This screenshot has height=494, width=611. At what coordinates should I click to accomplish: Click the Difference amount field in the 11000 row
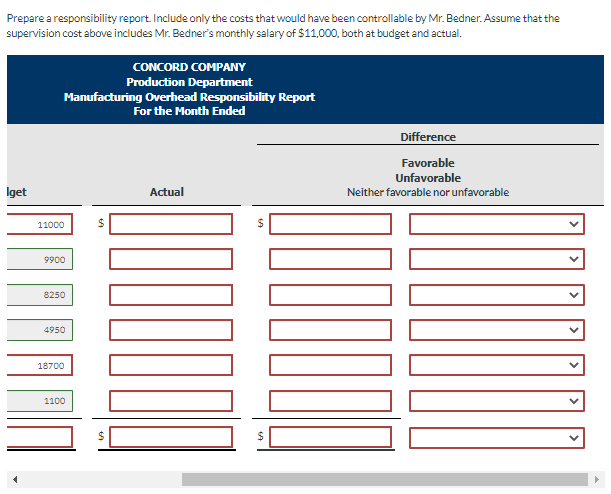tap(330, 224)
